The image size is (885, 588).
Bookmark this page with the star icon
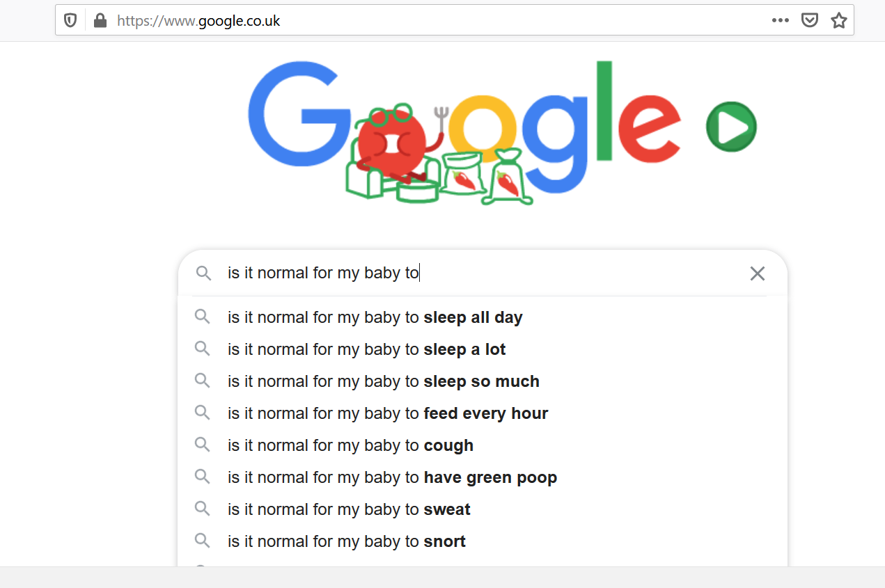tap(838, 21)
